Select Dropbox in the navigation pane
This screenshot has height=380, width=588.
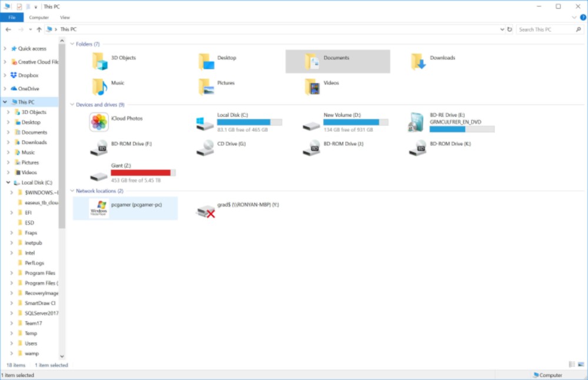tap(28, 75)
